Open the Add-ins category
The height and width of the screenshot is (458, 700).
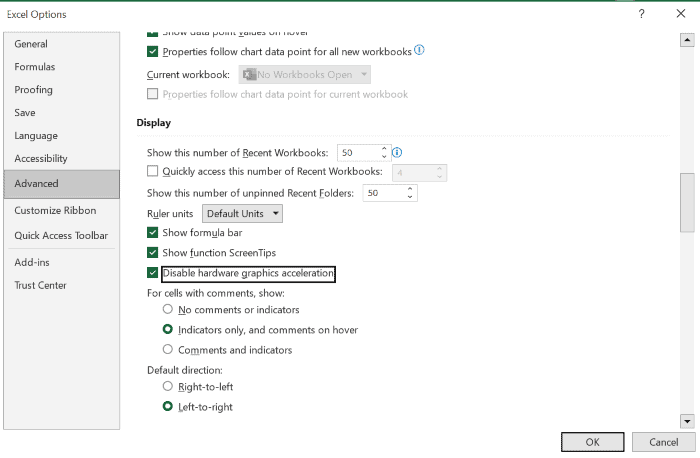click(x=62, y=262)
